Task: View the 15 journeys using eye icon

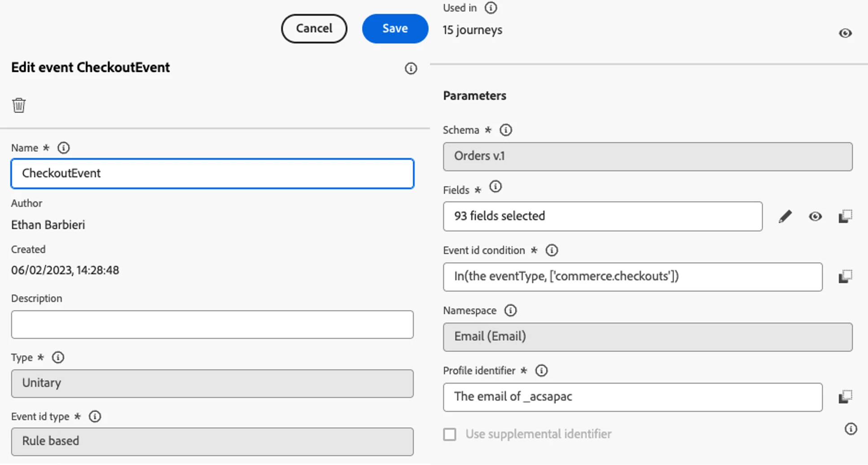Action: [x=845, y=33]
